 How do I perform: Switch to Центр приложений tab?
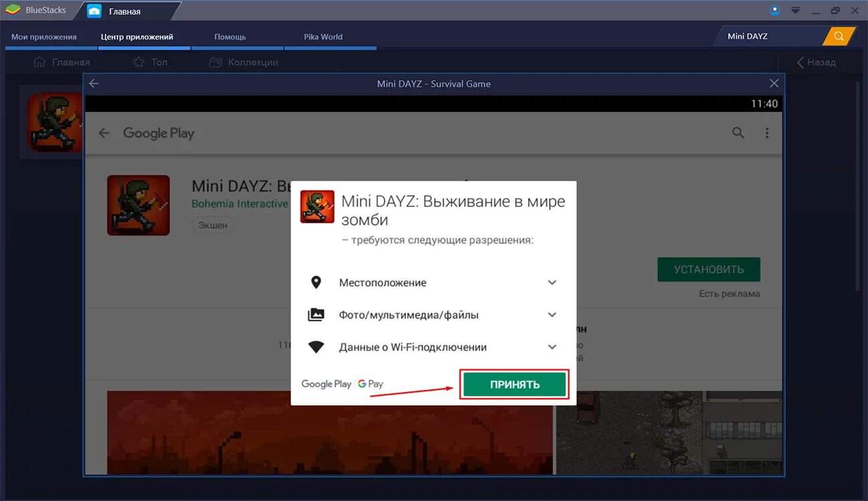(x=137, y=37)
